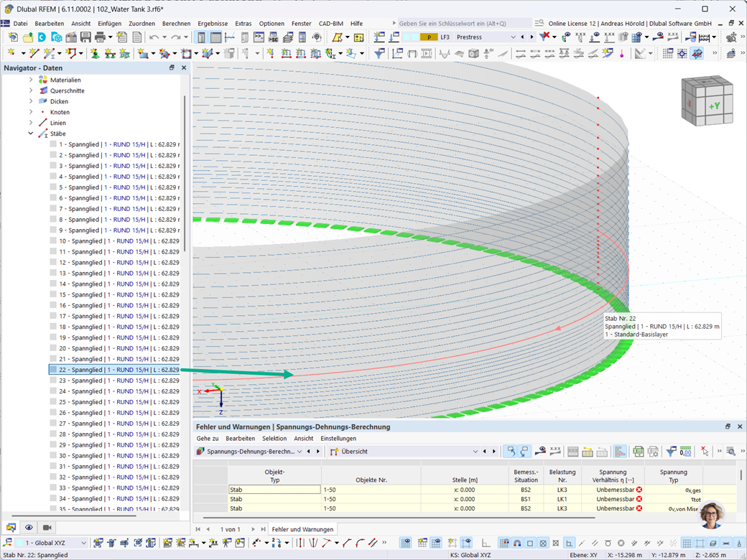Go to next load case arrow
This screenshot has width=747, height=560.
532,37
